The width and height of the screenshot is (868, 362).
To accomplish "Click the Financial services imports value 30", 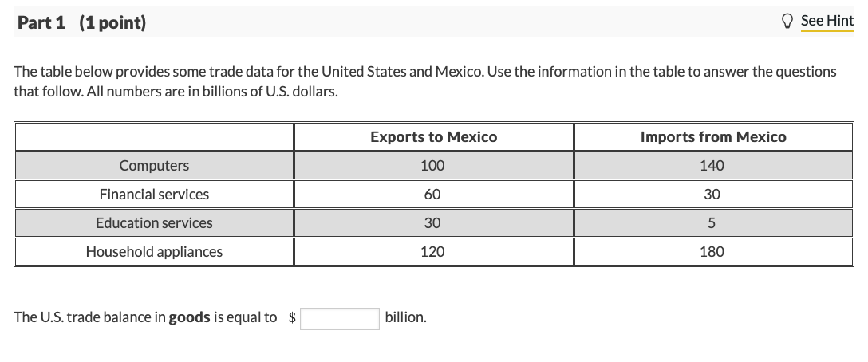I will tap(712, 195).
